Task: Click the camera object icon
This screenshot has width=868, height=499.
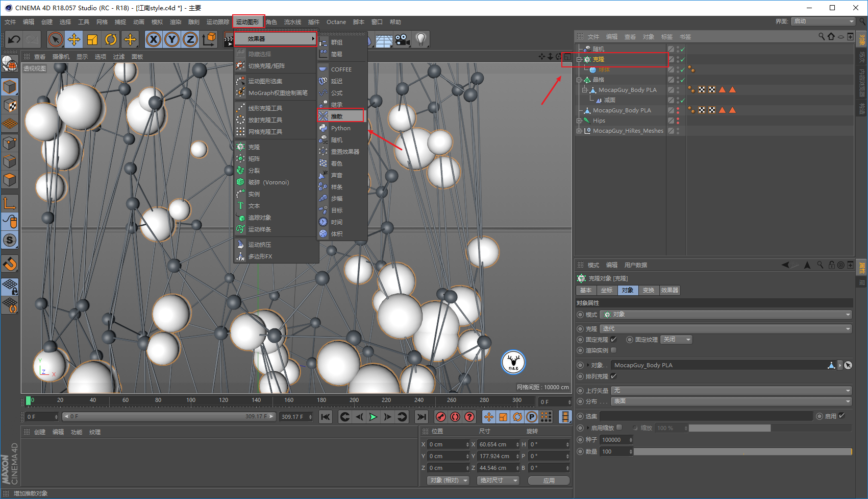Action: click(403, 39)
